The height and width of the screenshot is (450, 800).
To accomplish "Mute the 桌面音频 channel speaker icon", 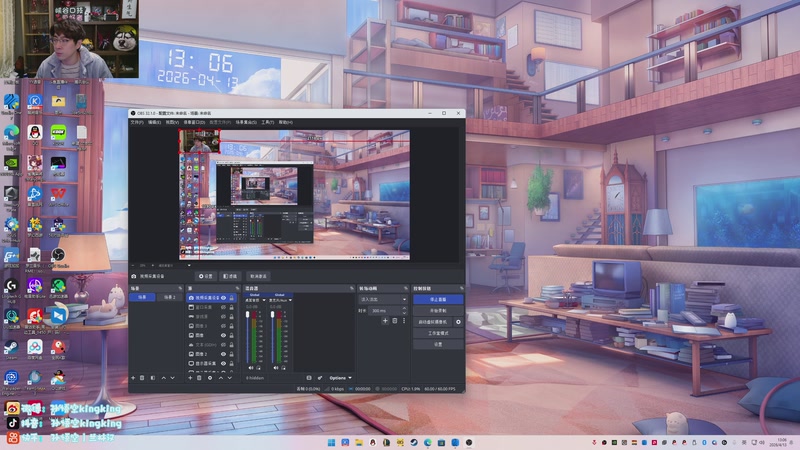I will pyautogui.click(x=251, y=367).
